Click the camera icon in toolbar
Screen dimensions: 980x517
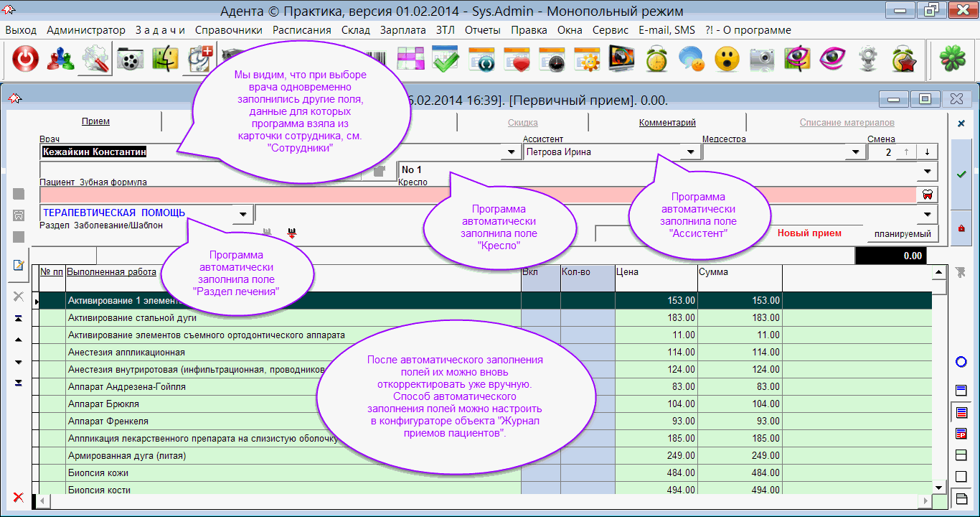pyautogui.click(x=762, y=60)
